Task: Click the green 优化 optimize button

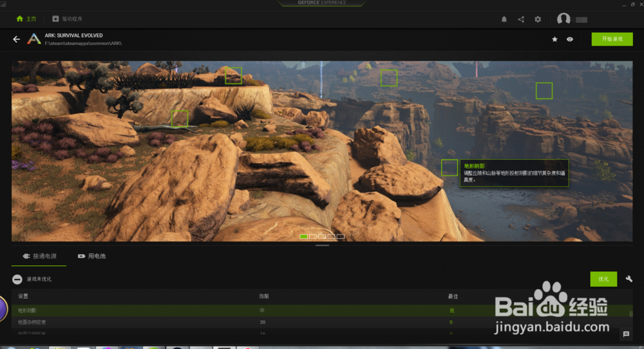Action: pos(603,279)
